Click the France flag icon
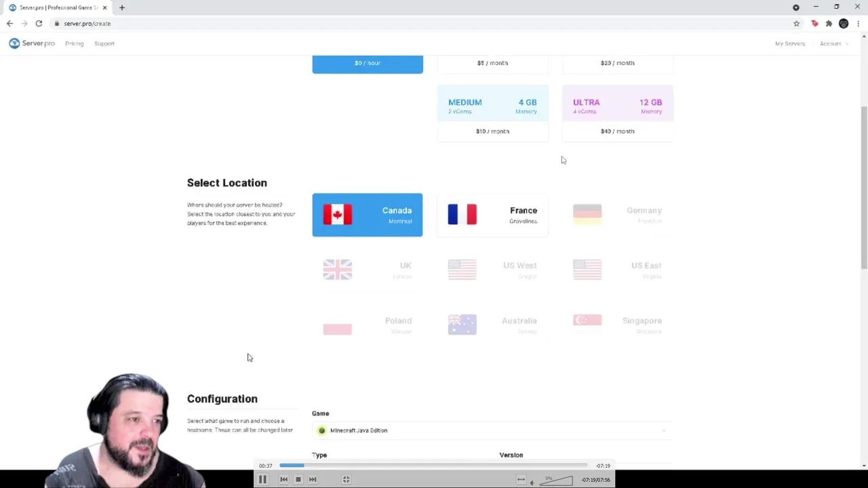 tap(462, 215)
